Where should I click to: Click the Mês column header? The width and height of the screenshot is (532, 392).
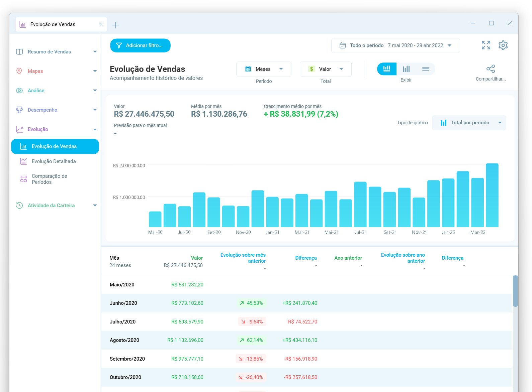(x=114, y=258)
